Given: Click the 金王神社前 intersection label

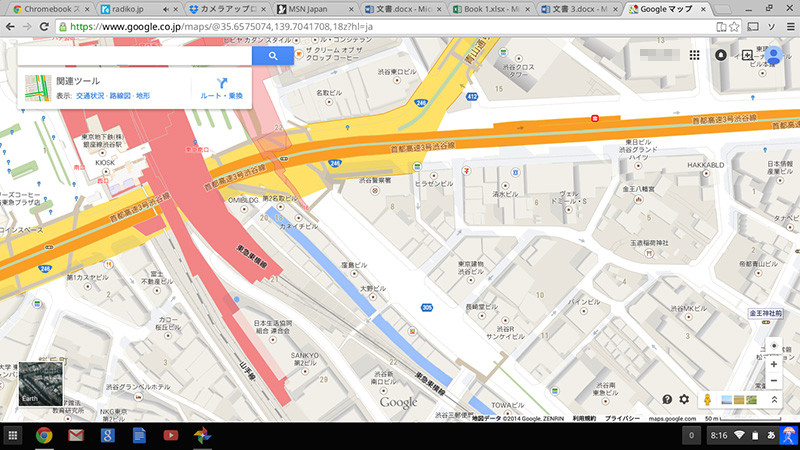Looking at the screenshot, I should (x=765, y=313).
